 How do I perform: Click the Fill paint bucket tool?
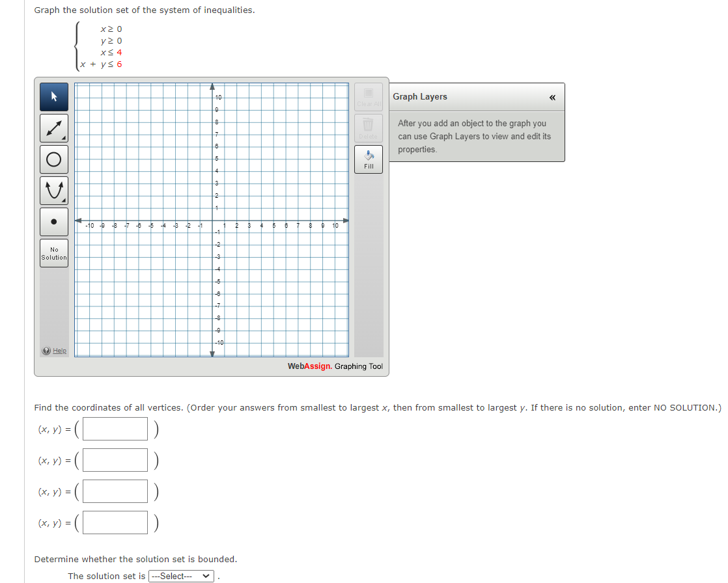click(x=369, y=159)
